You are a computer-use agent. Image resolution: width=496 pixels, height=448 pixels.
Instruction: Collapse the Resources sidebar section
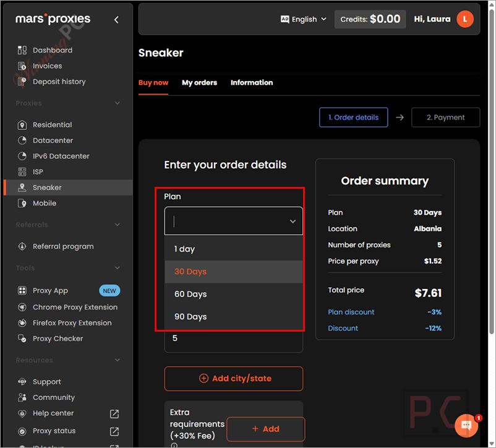pyautogui.click(x=118, y=360)
